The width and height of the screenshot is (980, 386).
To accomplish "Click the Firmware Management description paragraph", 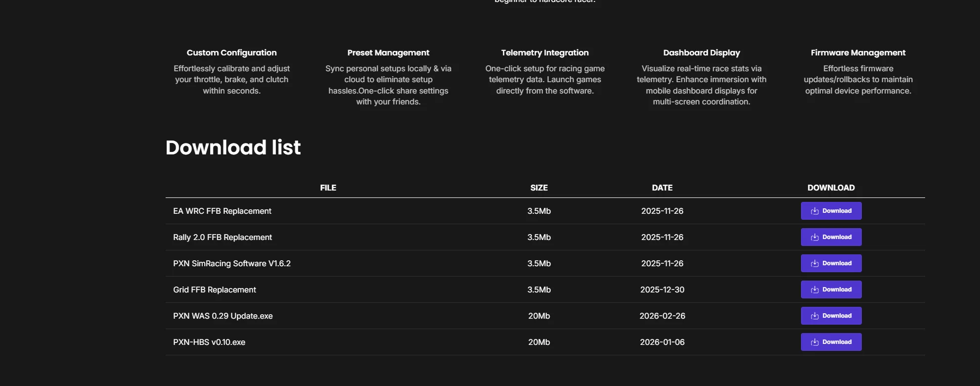I will pos(858,80).
